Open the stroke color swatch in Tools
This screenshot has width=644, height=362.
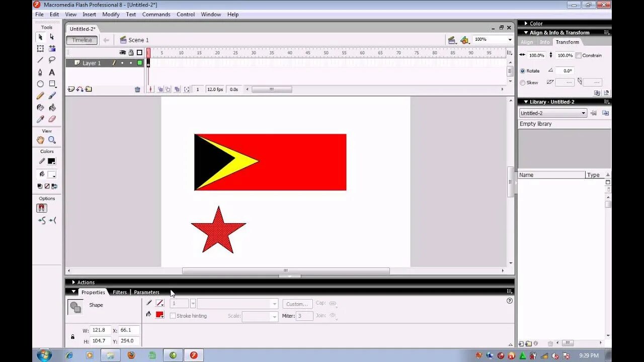point(51,161)
